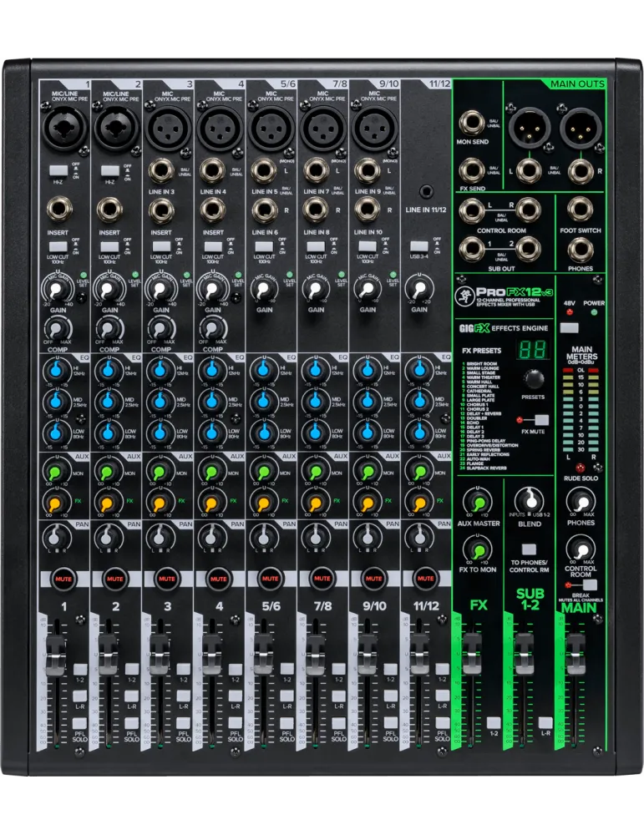
Task: Assign channel 9/10 to sub 1-2 bus
Action: pyautogui.click(x=390, y=670)
